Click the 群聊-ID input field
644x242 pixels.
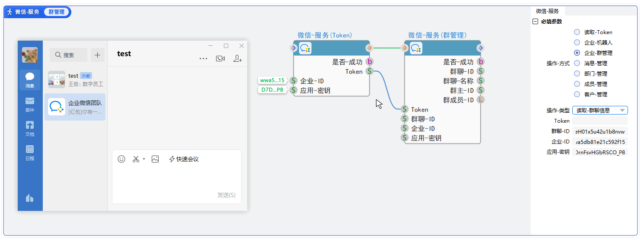point(600,131)
